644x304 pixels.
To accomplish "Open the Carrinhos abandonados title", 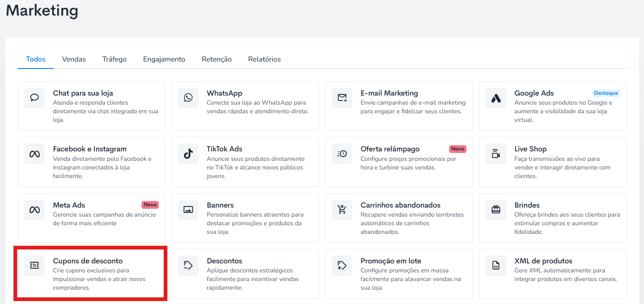I will point(400,205).
